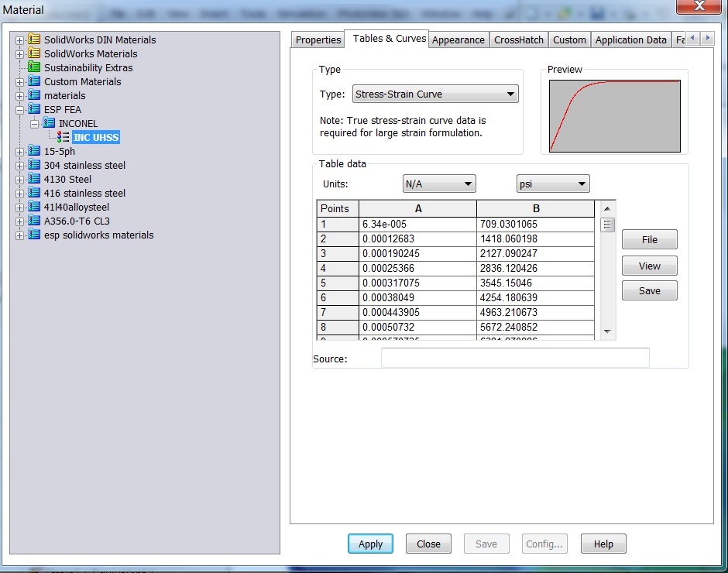This screenshot has width=728, height=573.
Task: Close the Material dialog with X button
Action: [x=699, y=6]
